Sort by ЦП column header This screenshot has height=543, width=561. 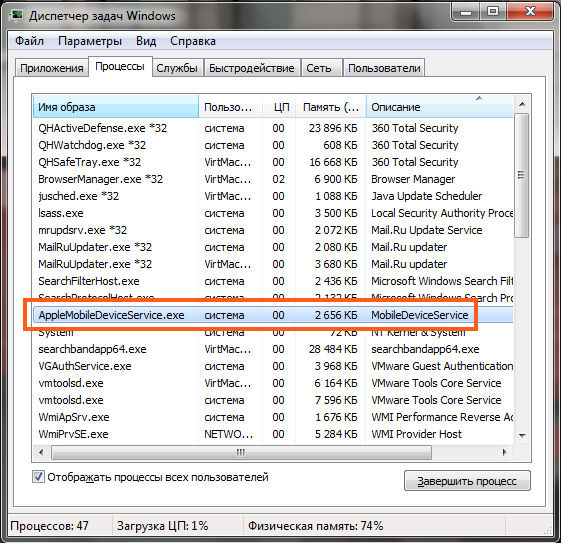coord(279,107)
